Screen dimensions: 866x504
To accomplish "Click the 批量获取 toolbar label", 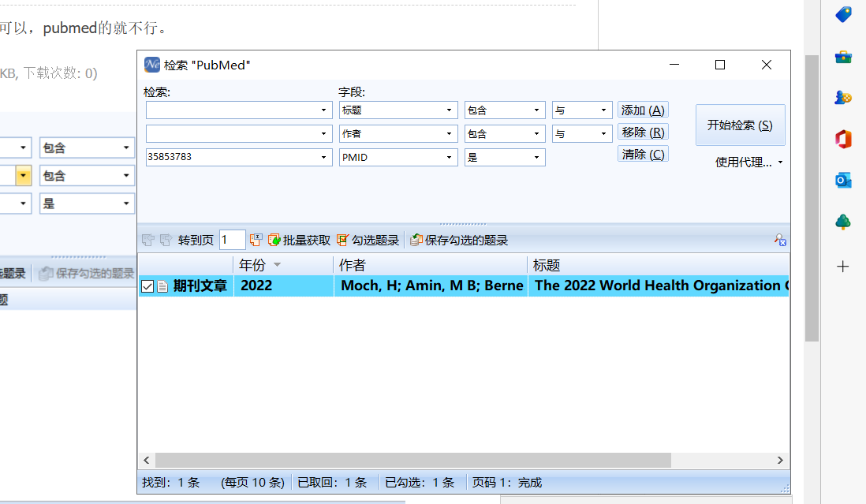I will 307,240.
